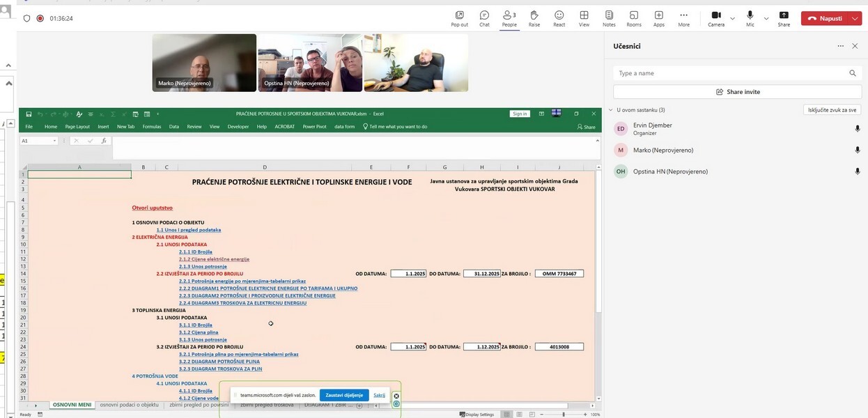Open the React emoji menu

coord(559,16)
